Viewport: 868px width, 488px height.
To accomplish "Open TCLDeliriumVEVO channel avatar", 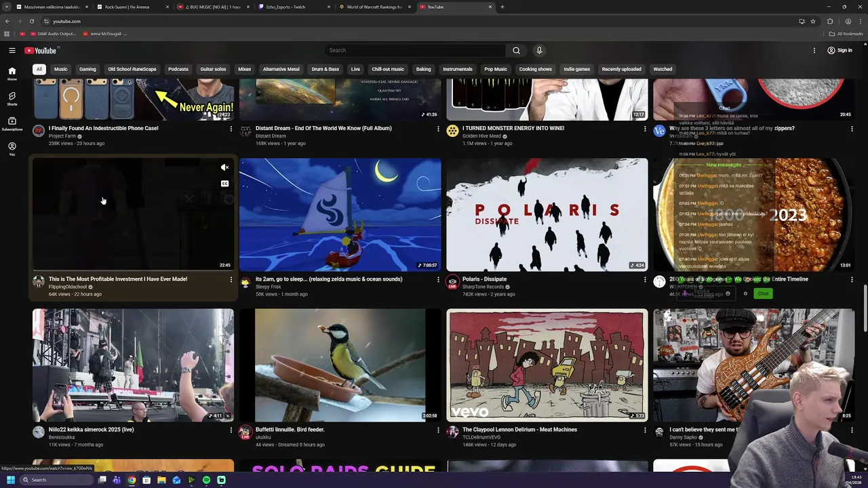I will pyautogui.click(x=452, y=432).
